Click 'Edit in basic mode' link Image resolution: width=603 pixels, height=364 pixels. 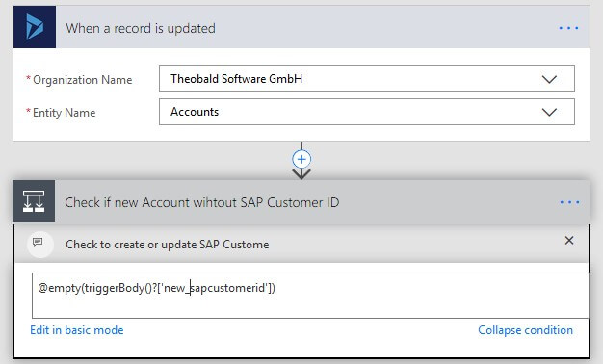pyautogui.click(x=77, y=330)
